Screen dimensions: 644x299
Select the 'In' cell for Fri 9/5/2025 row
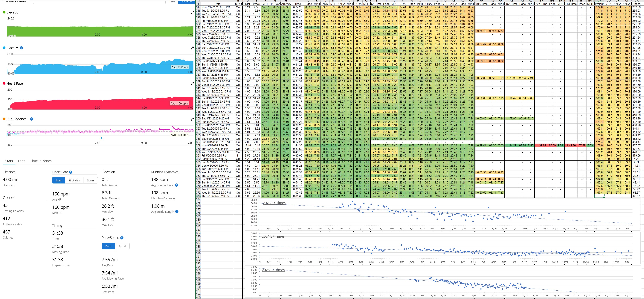(238, 156)
